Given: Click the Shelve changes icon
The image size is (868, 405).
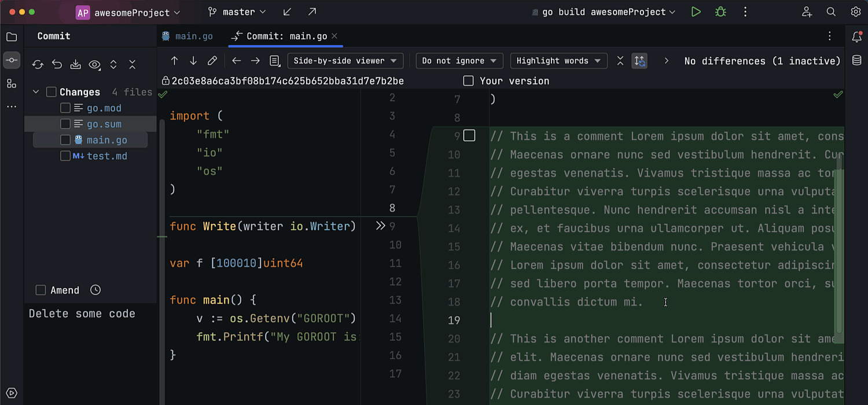Looking at the screenshot, I should coord(75,65).
